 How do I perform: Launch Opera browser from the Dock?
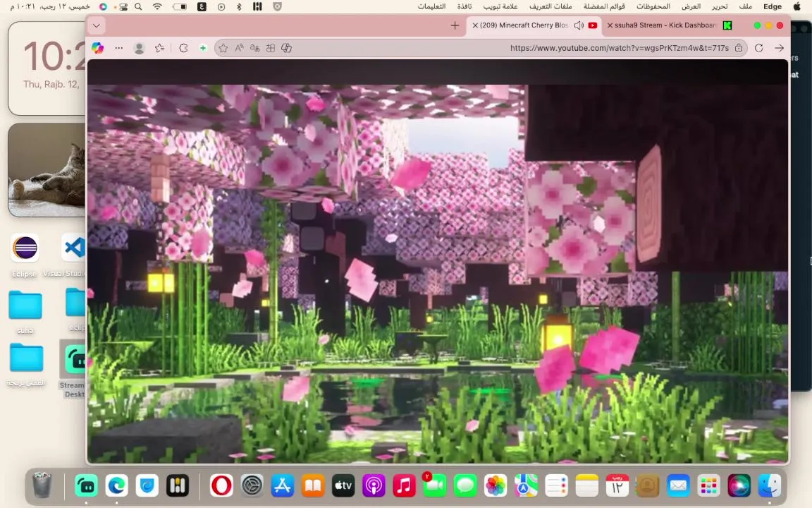[221, 485]
